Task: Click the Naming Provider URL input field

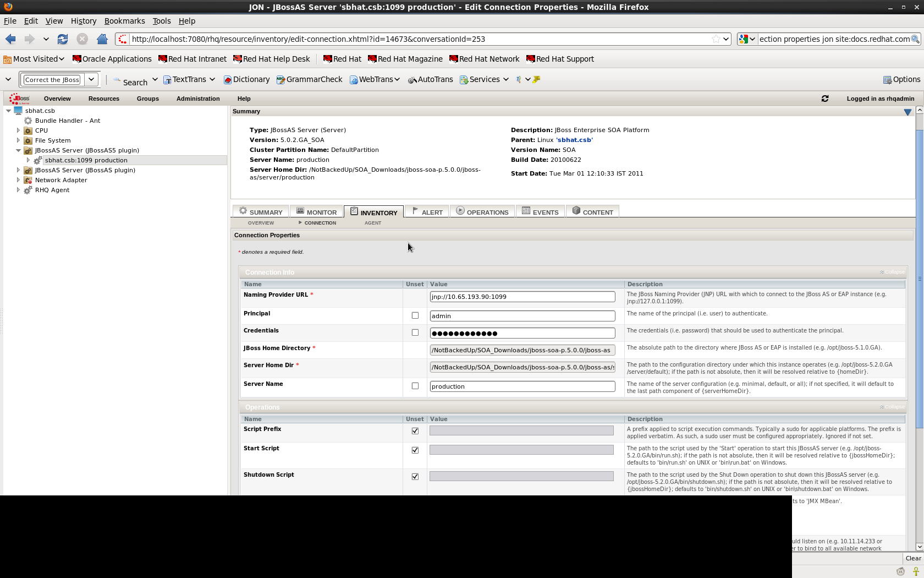Action: pos(522,297)
